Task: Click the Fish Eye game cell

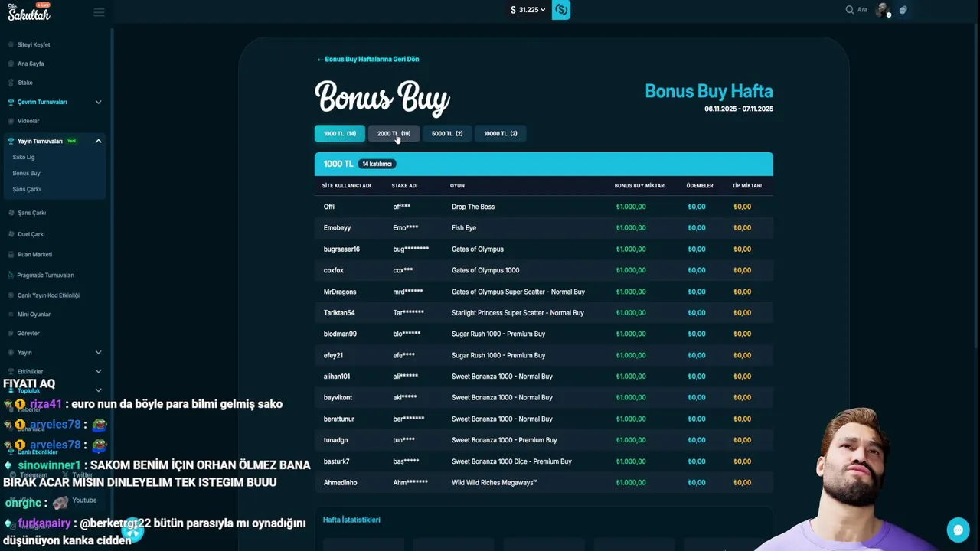Action: 464,227
